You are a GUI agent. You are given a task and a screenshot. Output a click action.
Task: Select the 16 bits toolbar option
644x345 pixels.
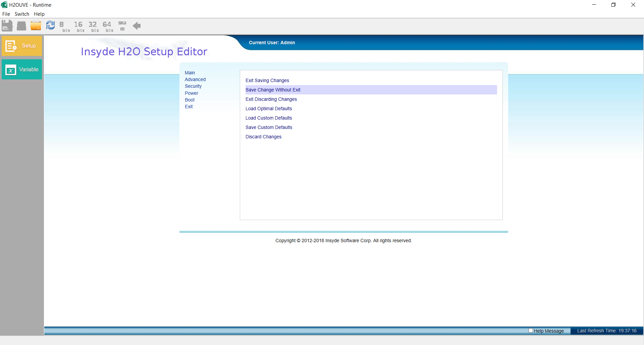click(79, 26)
